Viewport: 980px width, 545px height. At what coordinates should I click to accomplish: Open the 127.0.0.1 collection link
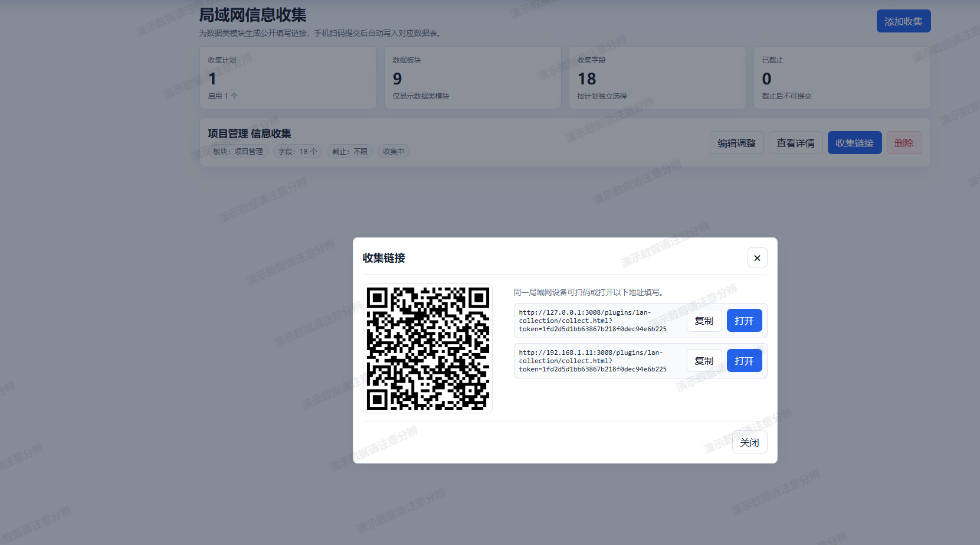(x=744, y=321)
